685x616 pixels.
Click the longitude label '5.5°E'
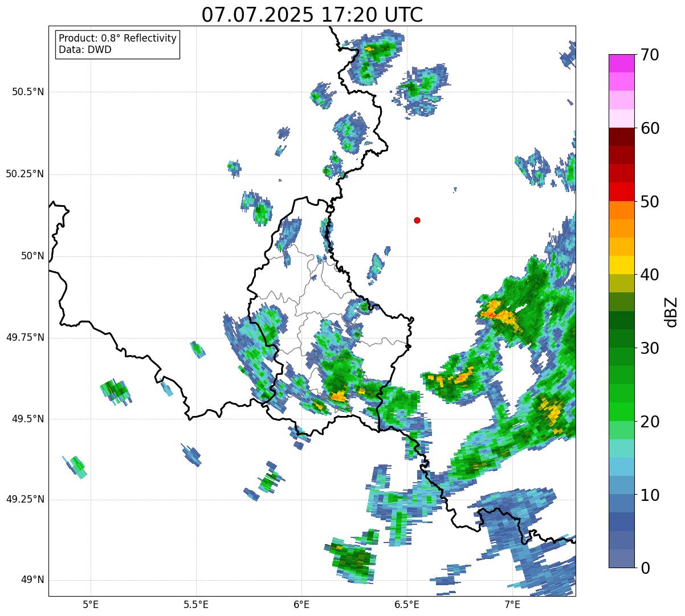coord(196,604)
